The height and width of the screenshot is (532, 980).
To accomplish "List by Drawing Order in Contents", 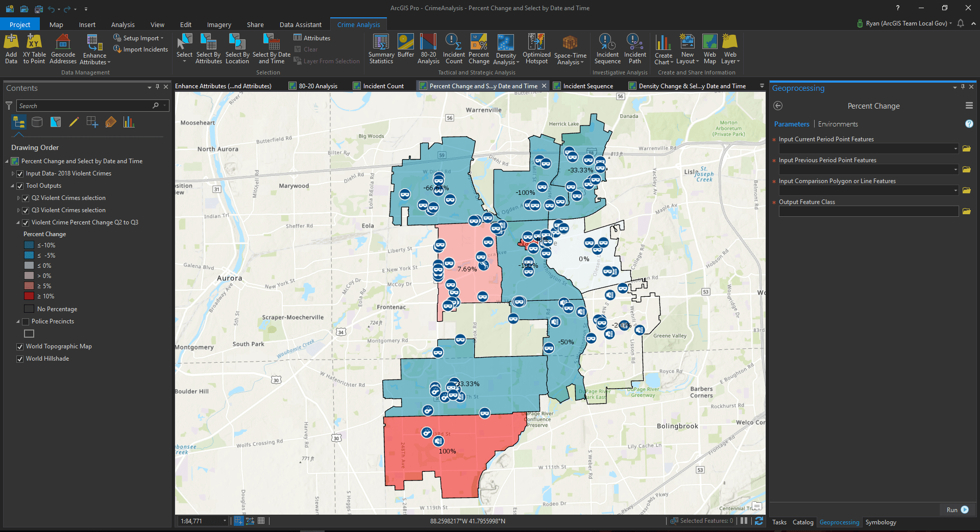I will click(19, 122).
